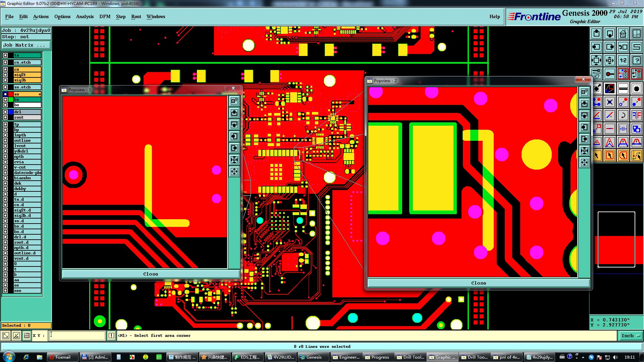Image resolution: width=644 pixels, height=362 pixels.
Task: Click the zoom in arrows icon
Action: coord(596,60)
